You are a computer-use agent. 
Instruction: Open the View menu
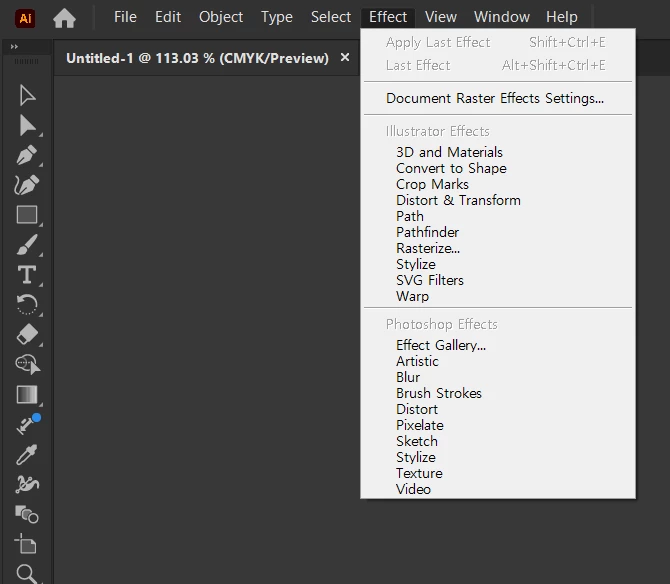pos(441,17)
